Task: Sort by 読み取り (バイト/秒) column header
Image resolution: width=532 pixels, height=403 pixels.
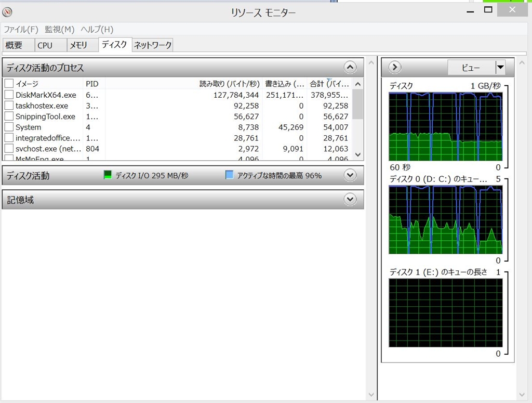Action: [183, 84]
